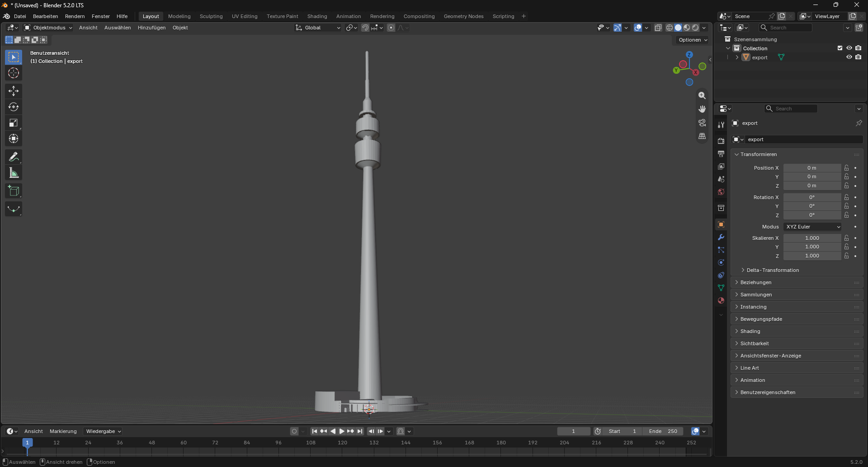The image size is (868, 467).
Task: Toggle camera view in viewport
Action: point(702,123)
